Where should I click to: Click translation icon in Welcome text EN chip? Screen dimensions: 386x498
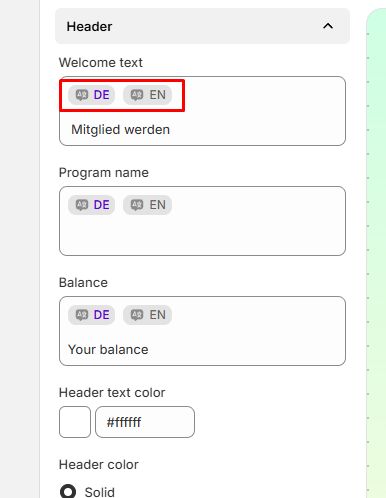(137, 95)
